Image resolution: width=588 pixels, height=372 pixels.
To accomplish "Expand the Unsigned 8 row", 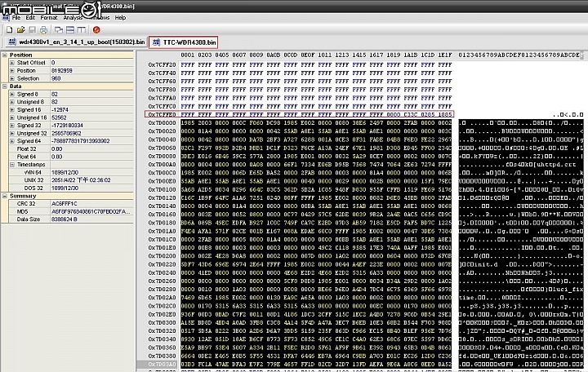I will coord(12,102).
